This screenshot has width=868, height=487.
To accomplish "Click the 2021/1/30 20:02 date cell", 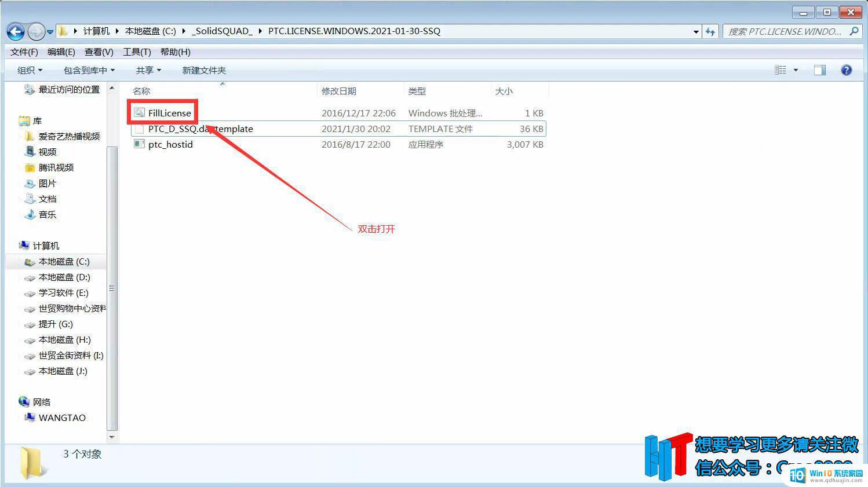I will point(356,129).
